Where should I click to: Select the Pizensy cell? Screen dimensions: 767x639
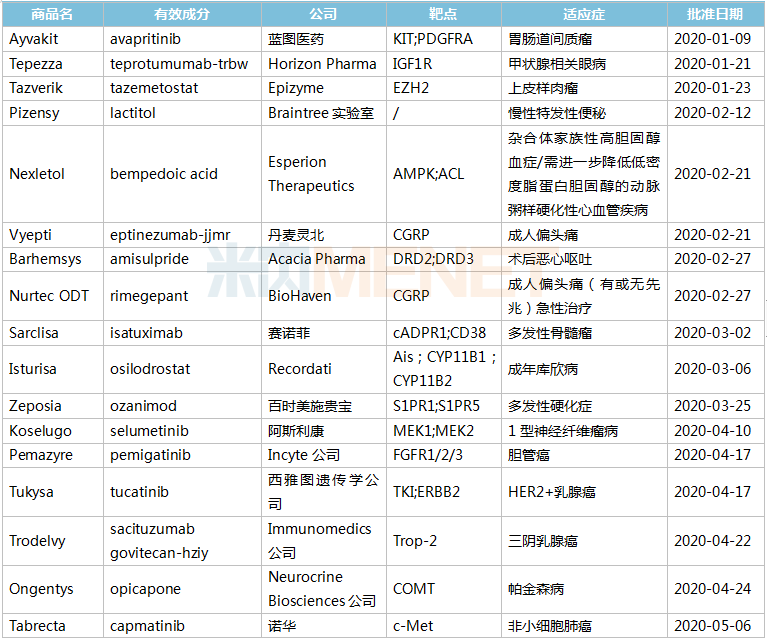point(53,113)
